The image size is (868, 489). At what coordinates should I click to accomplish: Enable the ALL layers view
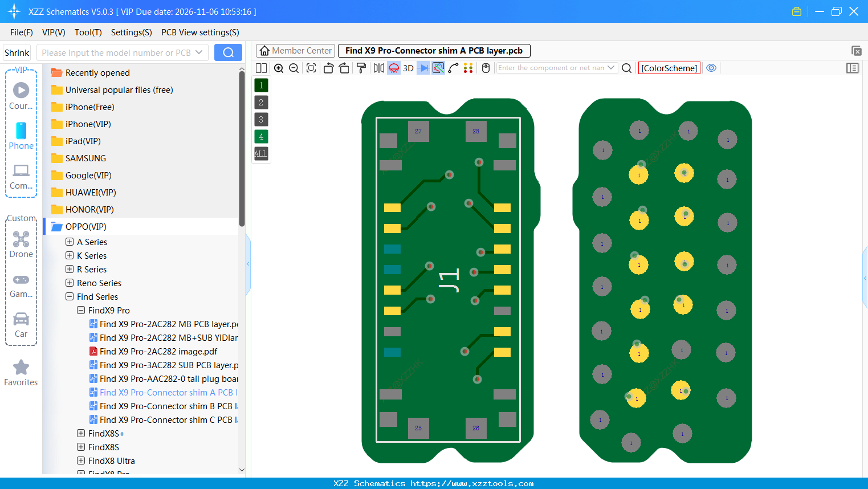pos(260,153)
